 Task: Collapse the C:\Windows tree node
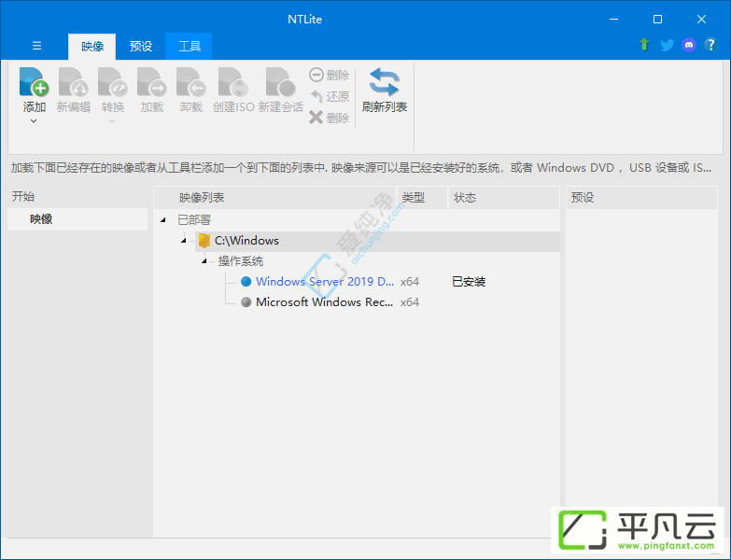coord(184,241)
